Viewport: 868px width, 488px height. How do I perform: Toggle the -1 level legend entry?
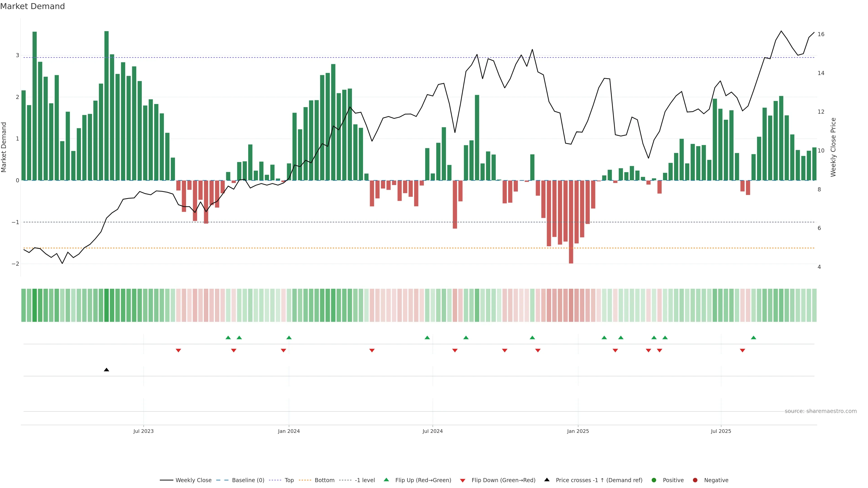[x=365, y=480]
